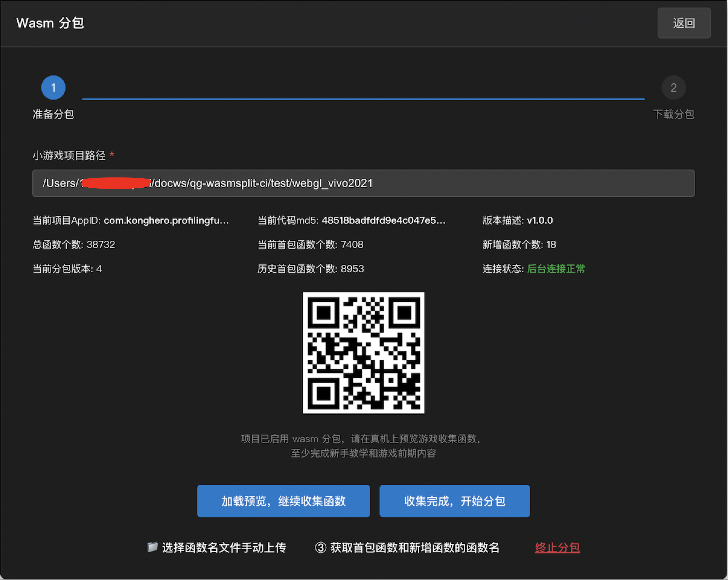Click the red 终止分包 link
Screen dimensions: 728x580
click(557, 547)
